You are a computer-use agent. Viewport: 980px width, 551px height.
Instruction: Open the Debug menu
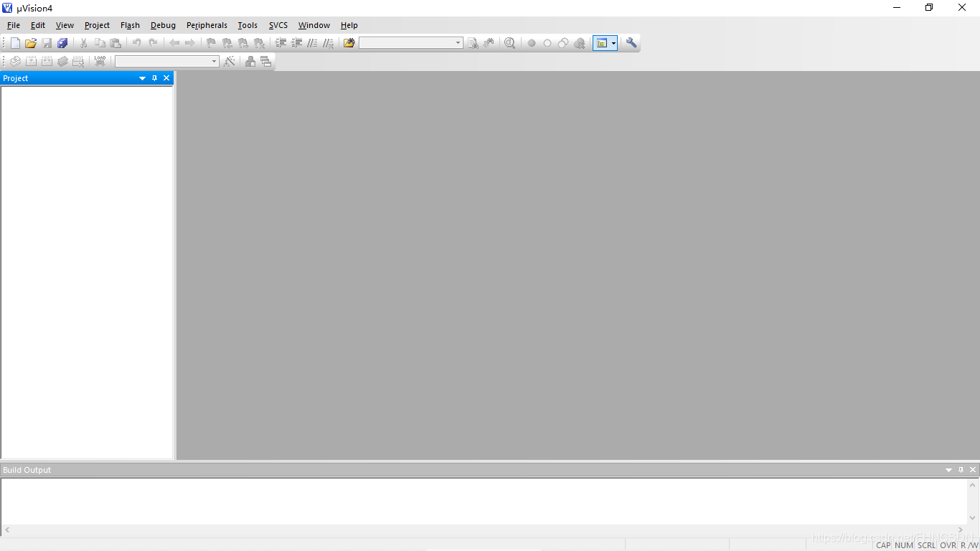[x=163, y=25]
